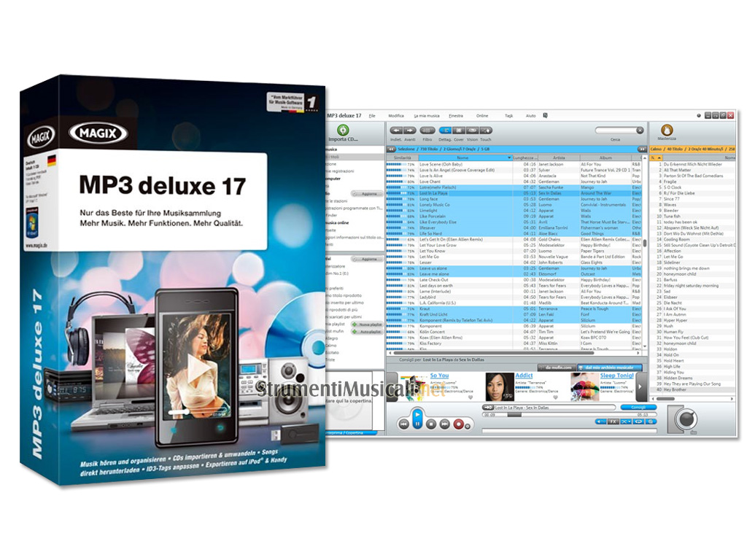Open the Addict song recommendation link

coord(524,376)
